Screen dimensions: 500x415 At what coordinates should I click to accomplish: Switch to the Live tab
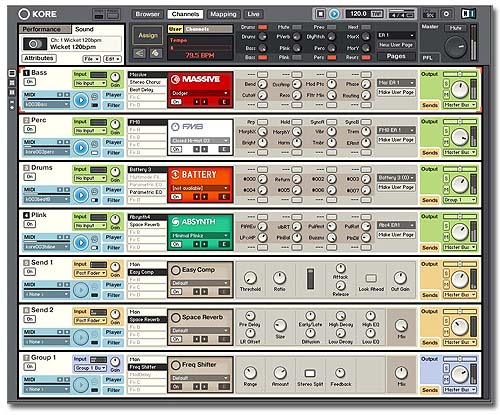coord(253,14)
